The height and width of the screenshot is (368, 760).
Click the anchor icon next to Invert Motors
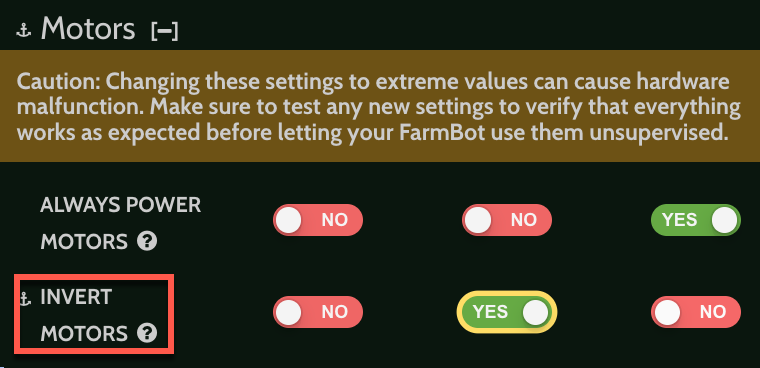point(25,299)
